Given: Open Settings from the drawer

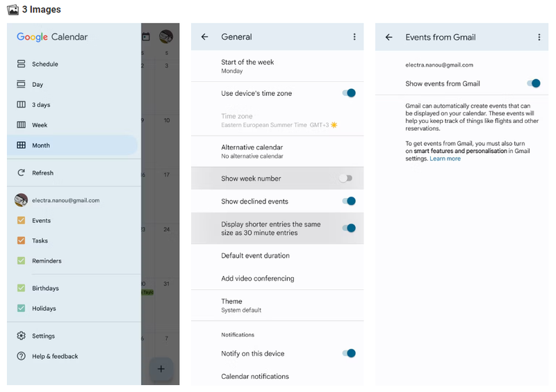Looking at the screenshot, I should 74,336.
